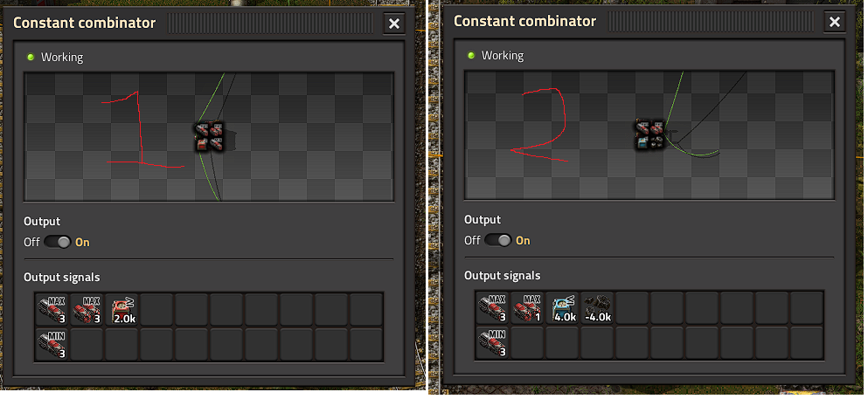Click coal signal showing -4.0k
Viewport: 868px width, 399px height.
[x=598, y=308]
